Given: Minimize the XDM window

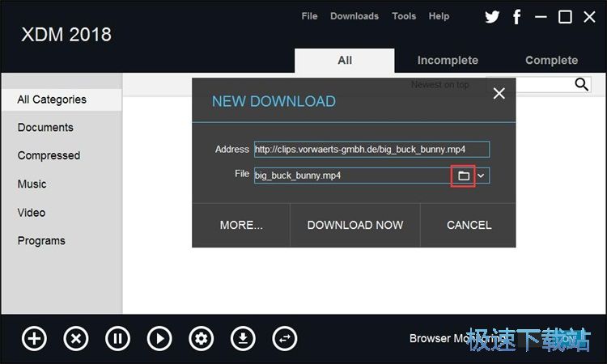Looking at the screenshot, I should pyautogui.click(x=541, y=17).
